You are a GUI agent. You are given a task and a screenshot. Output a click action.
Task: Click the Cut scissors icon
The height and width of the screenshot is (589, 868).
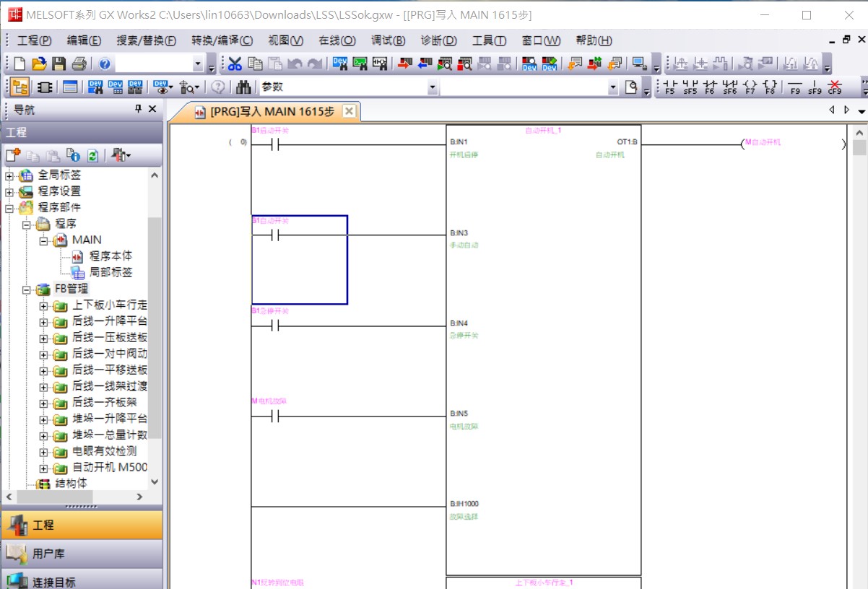click(x=235, y=64)
